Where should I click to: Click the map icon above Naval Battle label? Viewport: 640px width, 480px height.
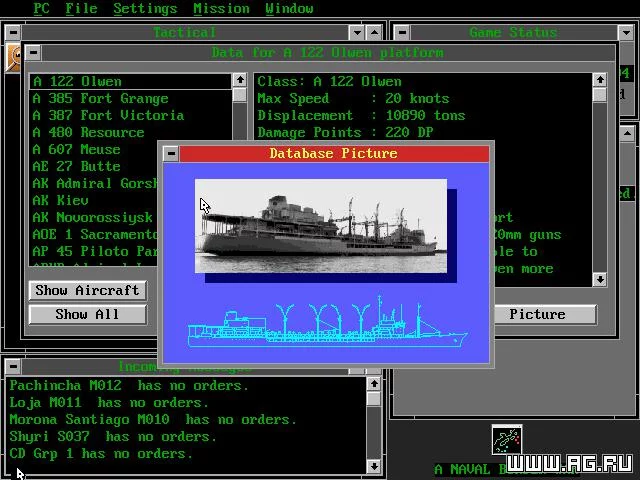(x=507, y=440)
